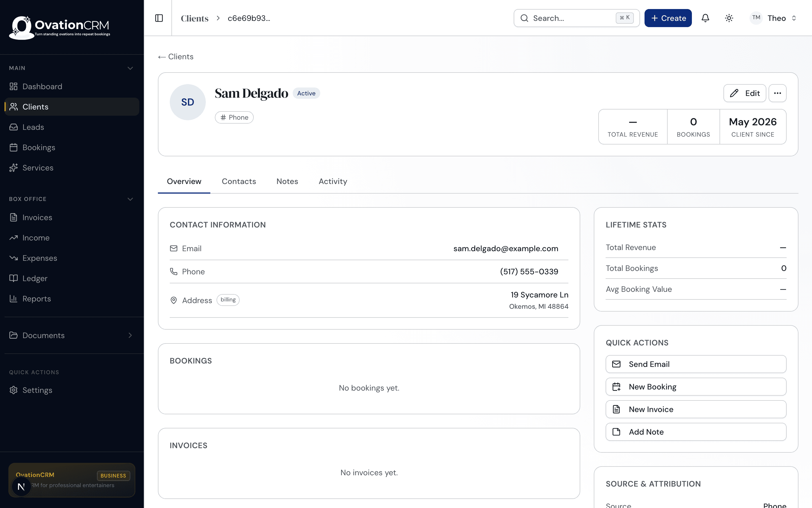The width and height of the screenshot is (812, 508).
Task: Click the May 2026 Client Since tile
Action: pos(753,127)
